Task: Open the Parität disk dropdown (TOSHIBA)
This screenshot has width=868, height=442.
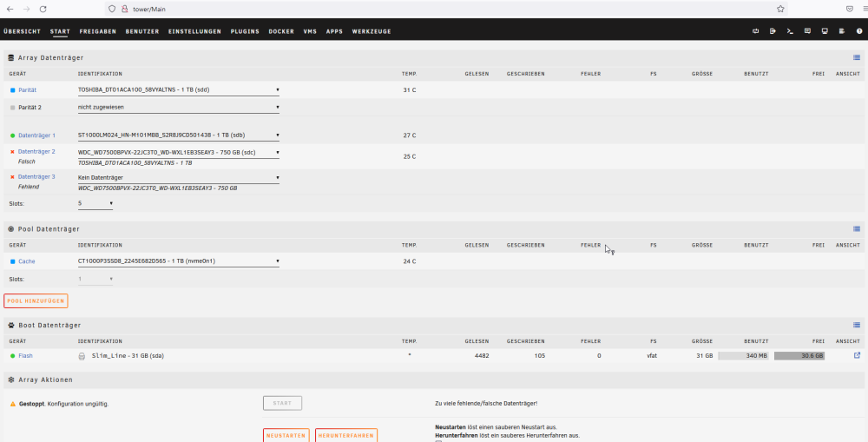Action: pyautogui.click(x=178, y=89)
